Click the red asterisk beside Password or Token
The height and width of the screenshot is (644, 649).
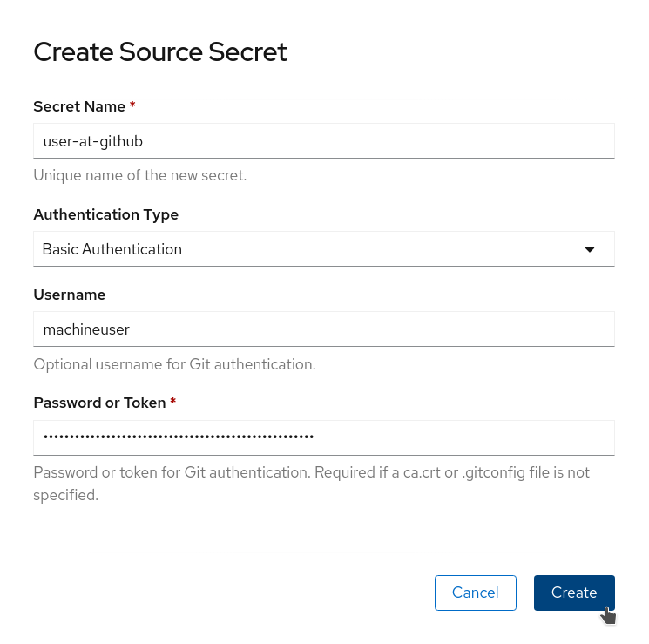173,403
